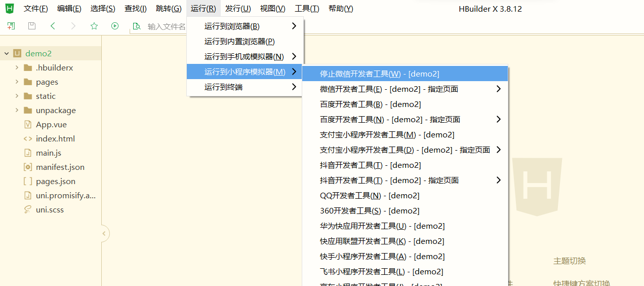Open the 发行 menu
The image size is (644, 286).
pyautogui.click(x=238, y=9)
